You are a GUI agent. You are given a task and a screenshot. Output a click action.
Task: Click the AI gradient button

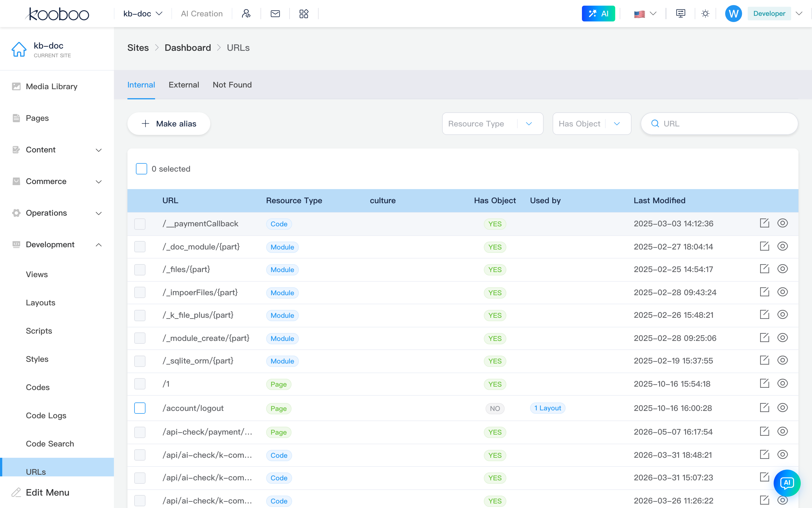tap(598, 14)
